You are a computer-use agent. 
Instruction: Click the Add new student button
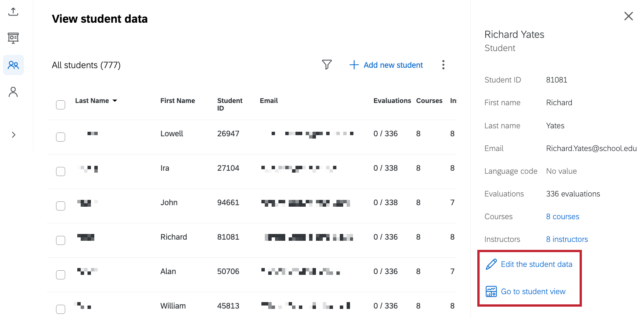pos(386,65)
